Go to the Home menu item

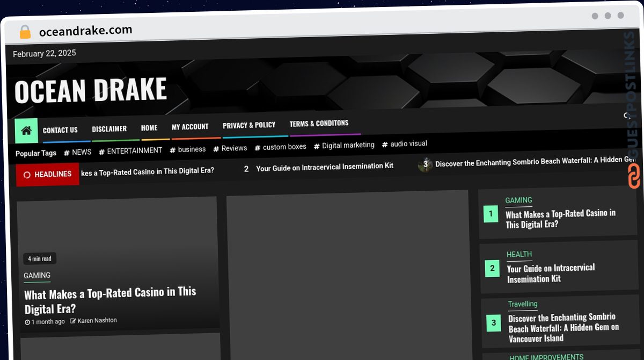[x=149, y=128]
